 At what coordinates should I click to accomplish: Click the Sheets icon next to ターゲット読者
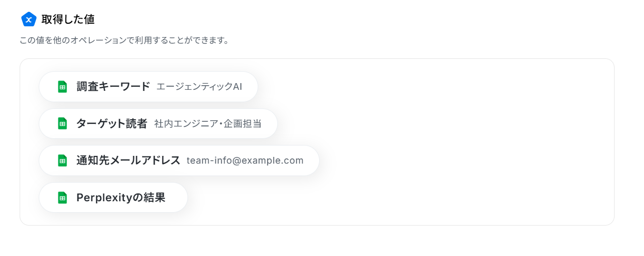(x=62, y=123)
